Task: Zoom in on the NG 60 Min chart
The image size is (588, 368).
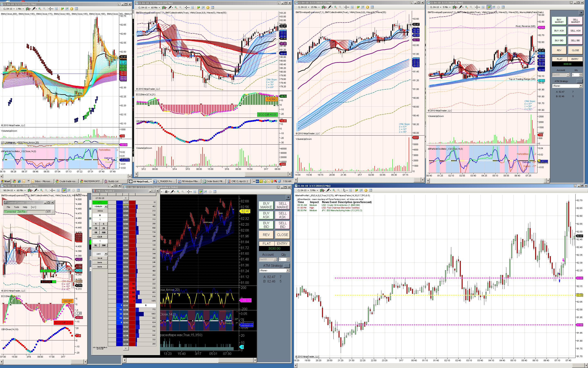Action: point(42,190)
